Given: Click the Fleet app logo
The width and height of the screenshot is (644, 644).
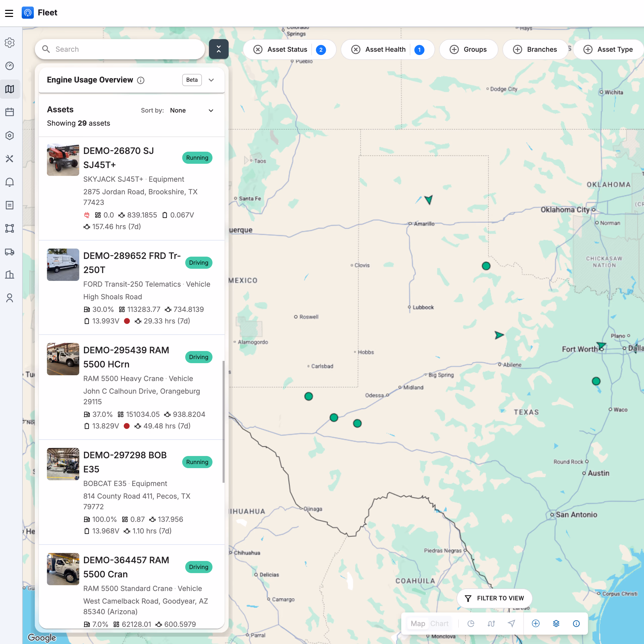Looking at the screenshot, I should [28, 13].
